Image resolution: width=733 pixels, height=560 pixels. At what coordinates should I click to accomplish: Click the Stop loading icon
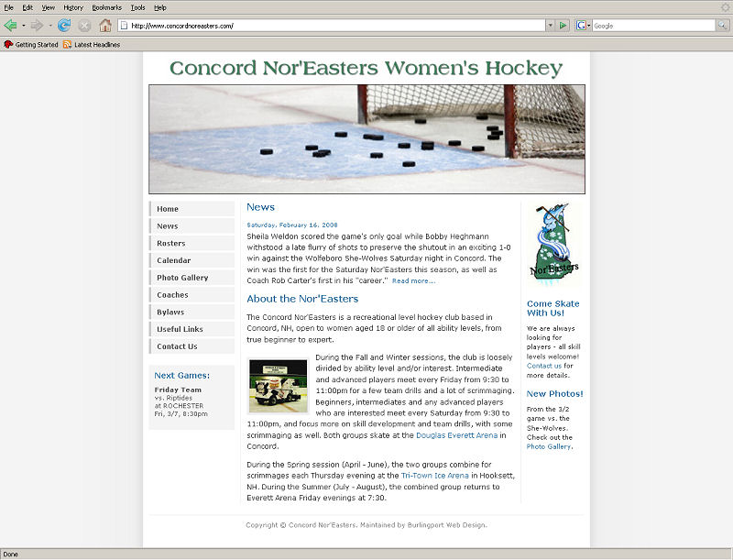pos(84,26)
